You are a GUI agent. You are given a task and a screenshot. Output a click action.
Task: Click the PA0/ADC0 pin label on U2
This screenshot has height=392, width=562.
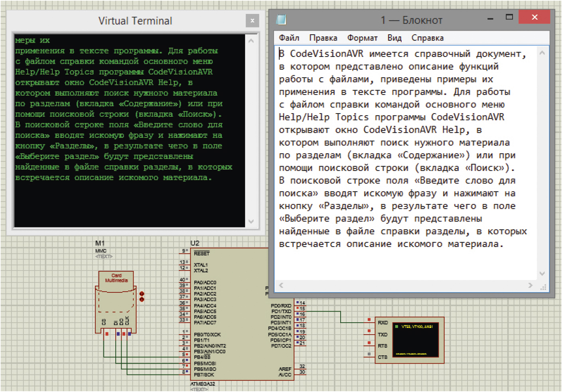tap(205, 282)
